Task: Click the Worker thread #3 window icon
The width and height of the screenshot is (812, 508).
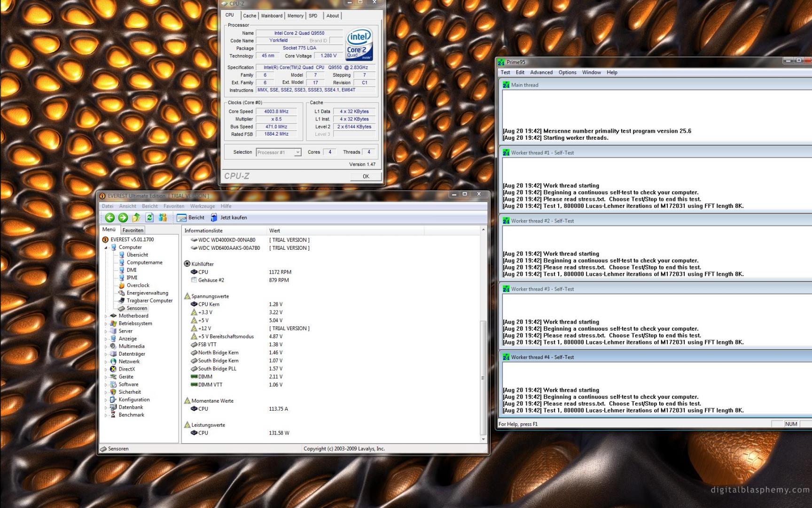Action: tap(506, 289)
